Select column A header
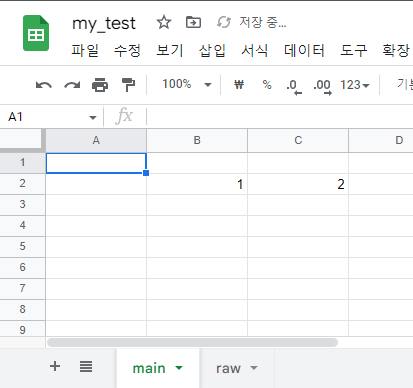Image resolution: width=413 pixels, height=388 pixels. [x=96, y=140]
